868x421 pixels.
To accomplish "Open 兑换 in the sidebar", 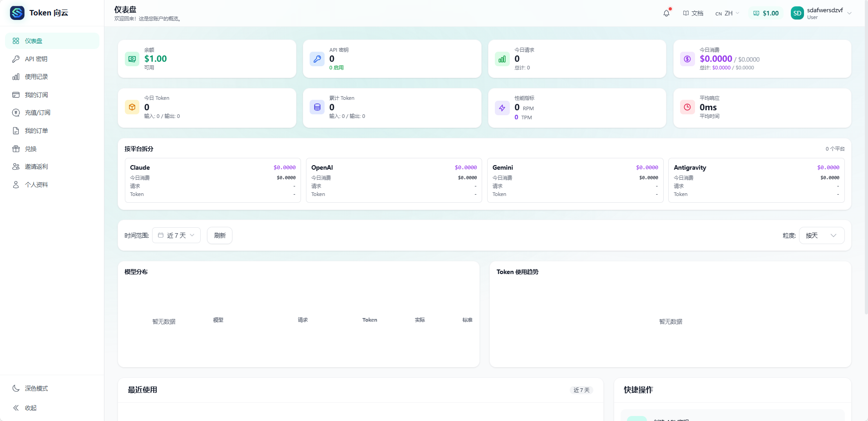I will [x=52, y=149].
